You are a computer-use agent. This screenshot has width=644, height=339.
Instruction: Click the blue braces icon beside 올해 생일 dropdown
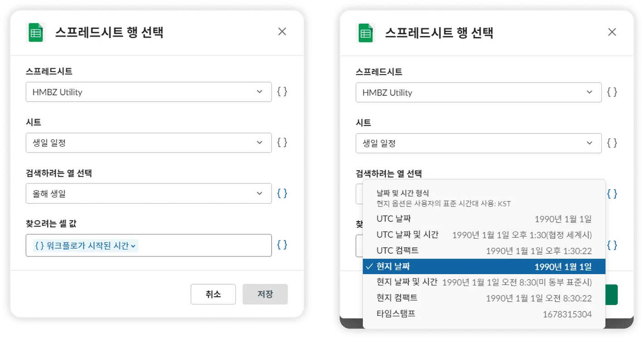pos(282,193)
